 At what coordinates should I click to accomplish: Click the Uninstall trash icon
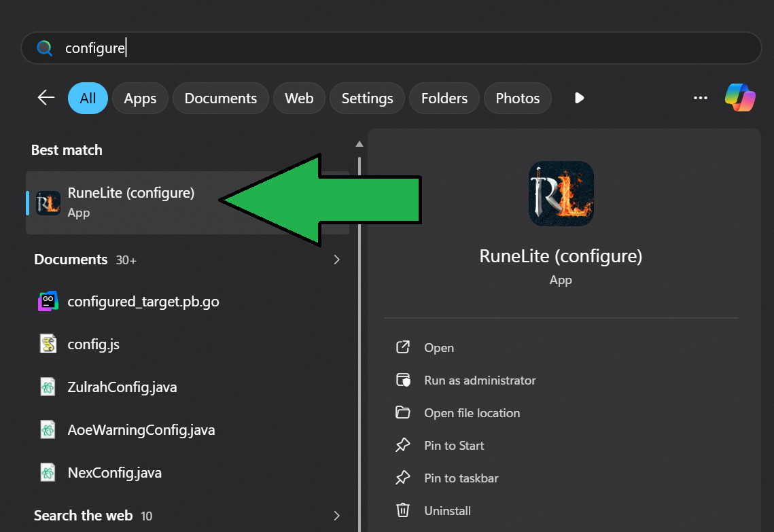(403, 510)
